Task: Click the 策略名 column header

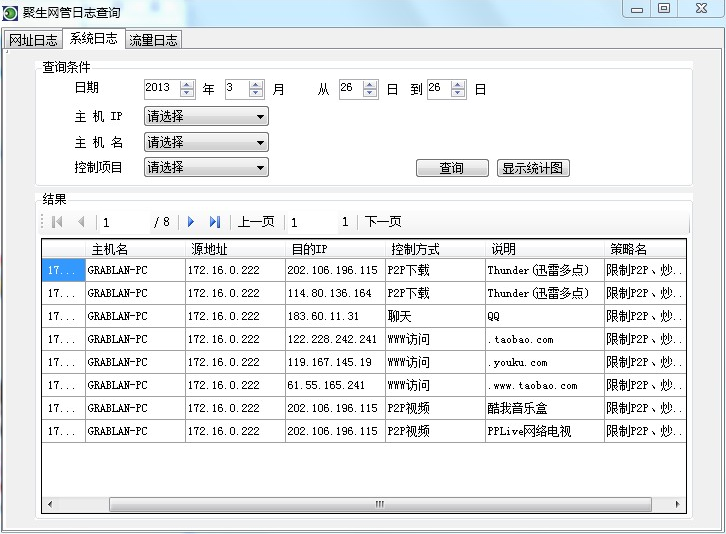Action: point(645,249)
